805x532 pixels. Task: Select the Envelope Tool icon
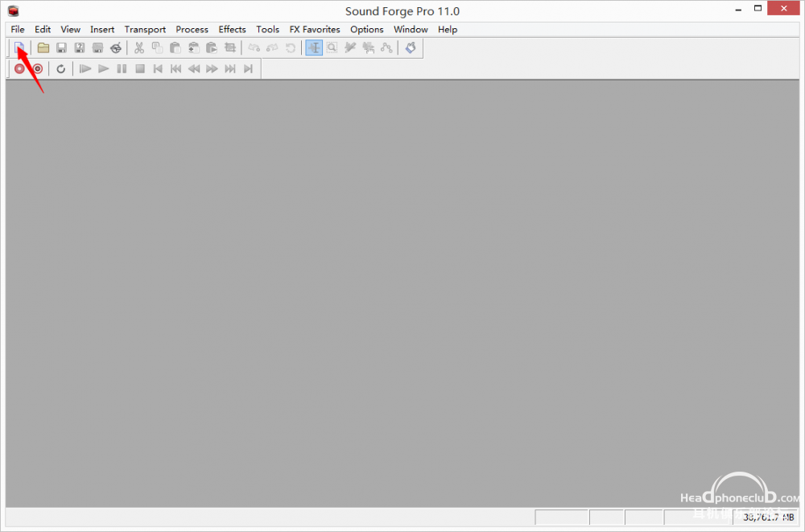click(x=386, y=47)
